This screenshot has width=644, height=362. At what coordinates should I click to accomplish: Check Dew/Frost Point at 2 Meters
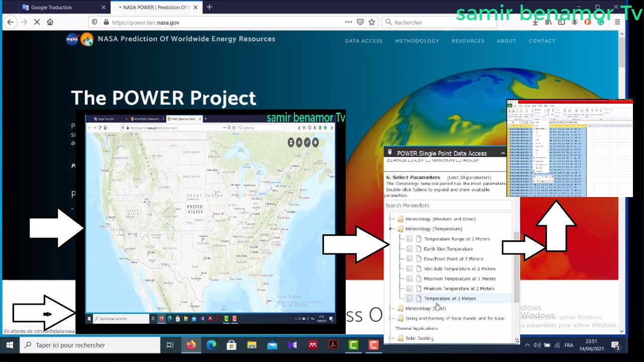[x=410, y=259]
